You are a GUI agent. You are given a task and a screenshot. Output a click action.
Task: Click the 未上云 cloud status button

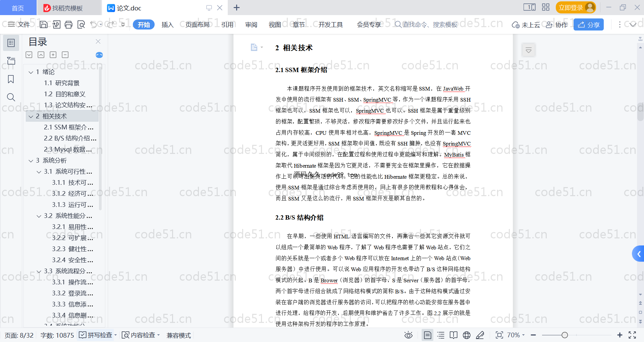point(526,24)
